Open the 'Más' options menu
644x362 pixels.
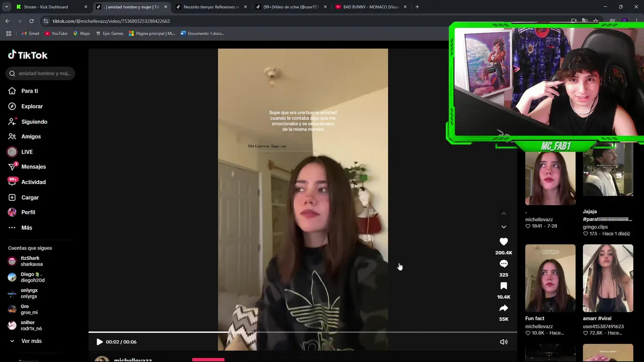click(x=20, y=228)
